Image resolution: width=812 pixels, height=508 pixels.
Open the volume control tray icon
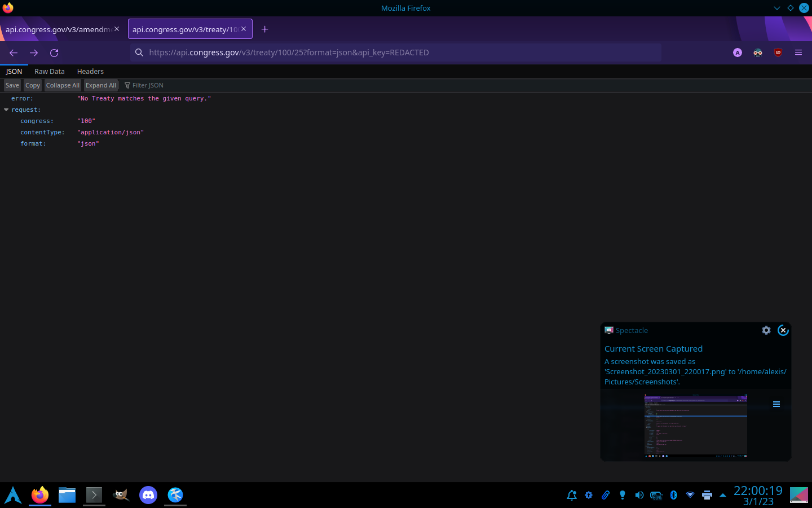point(639,495)
